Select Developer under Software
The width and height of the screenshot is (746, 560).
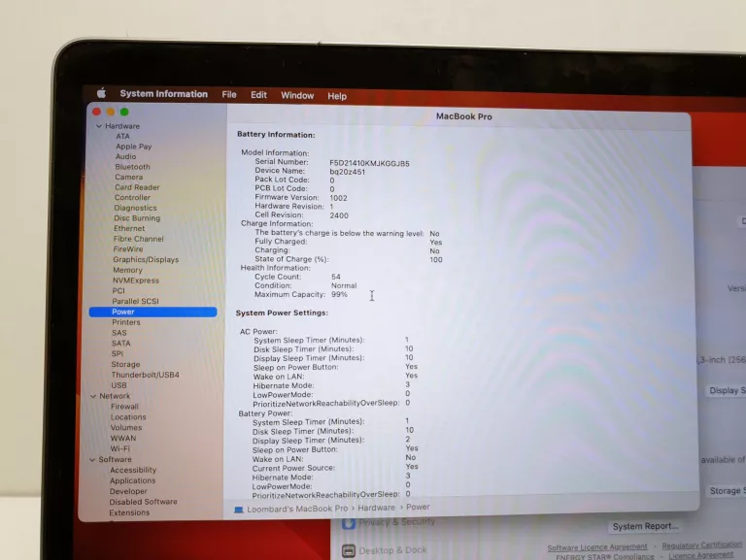tap(128, 491)
